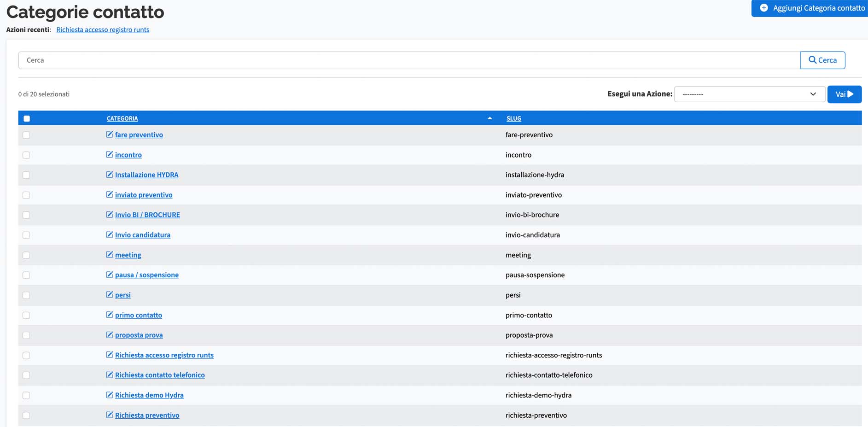Check the box for the meeting row
Viewport: 868px width, 427px height.
click(26, 255)
